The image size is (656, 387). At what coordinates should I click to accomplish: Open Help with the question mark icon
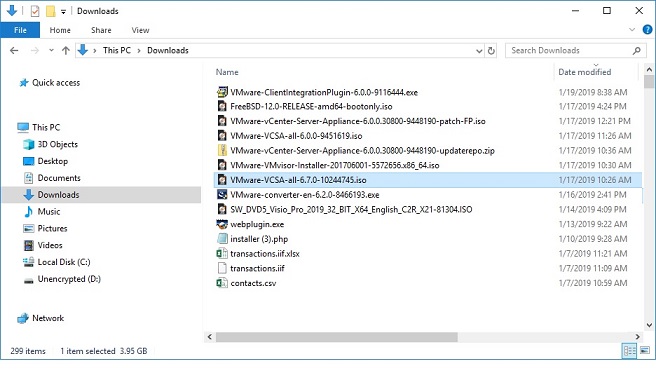tap(647, 30)
